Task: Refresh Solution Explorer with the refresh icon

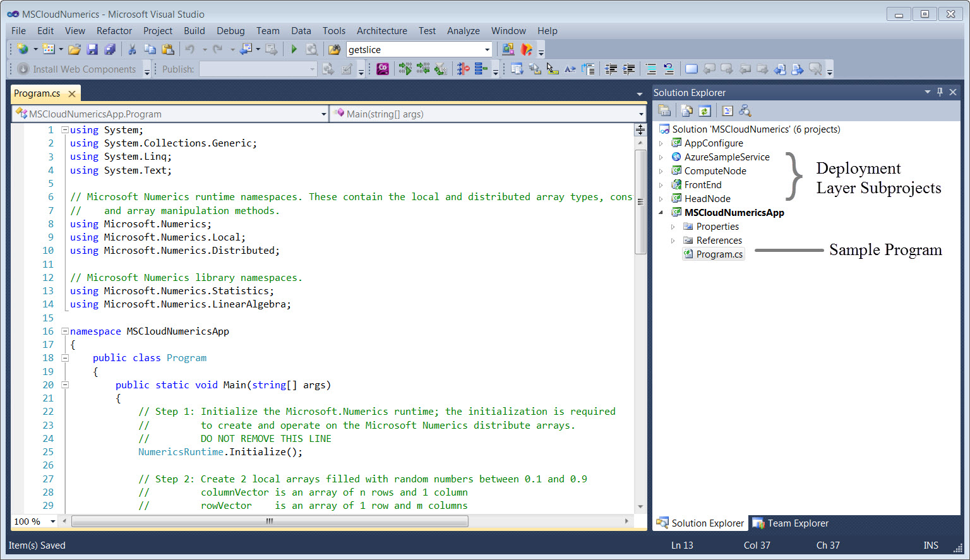Action: tap(705, 111)
